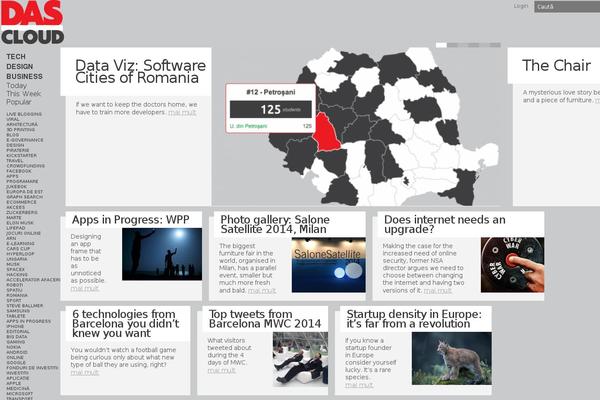Open the BUSINESS section
This screenshot has height=400, width=600.
point(24,77)
